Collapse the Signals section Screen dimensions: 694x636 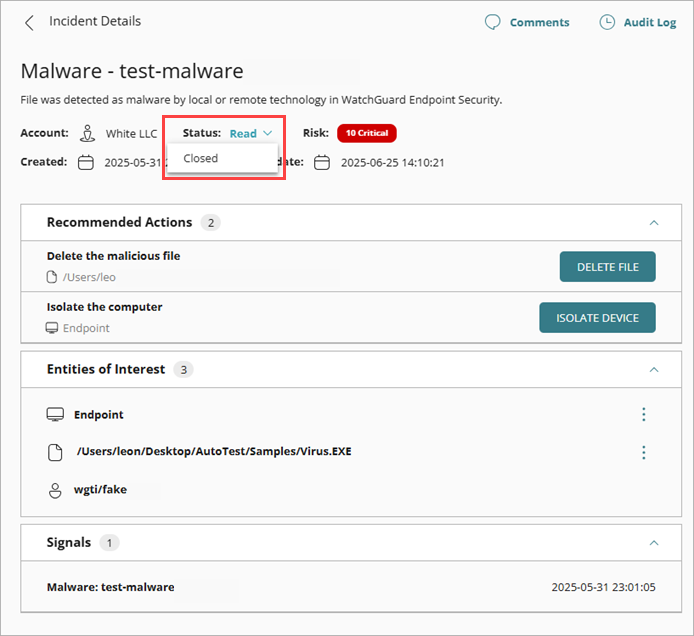click(654, 543)
